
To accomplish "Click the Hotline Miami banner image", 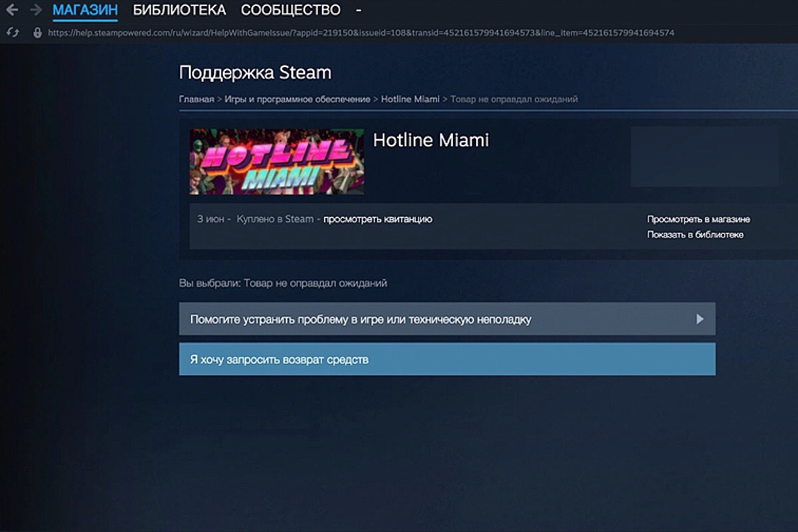I will (277, 162).
